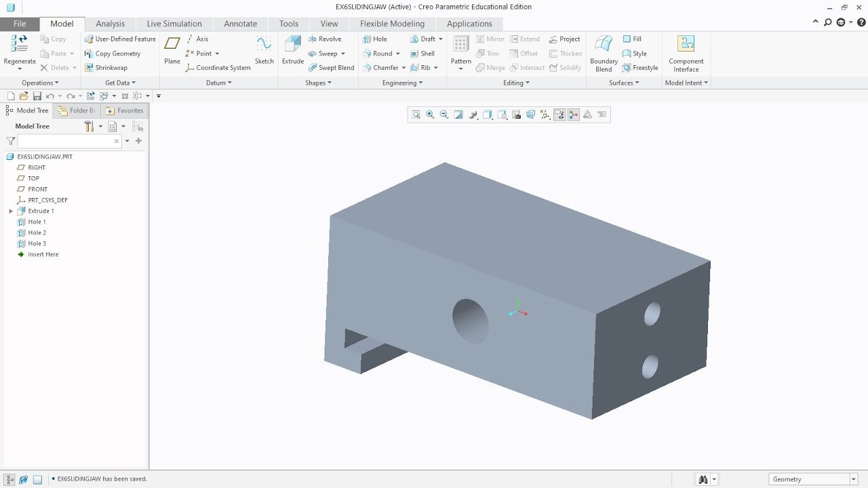868x488 pixels.
Task: Click the Regenerate icon
Action: point(19,44)
